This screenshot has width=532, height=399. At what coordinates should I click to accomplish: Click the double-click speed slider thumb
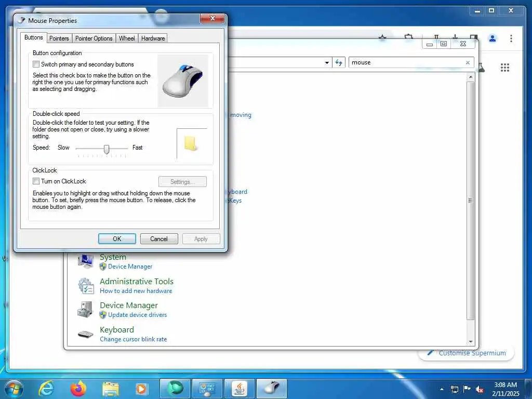point(107,149)
